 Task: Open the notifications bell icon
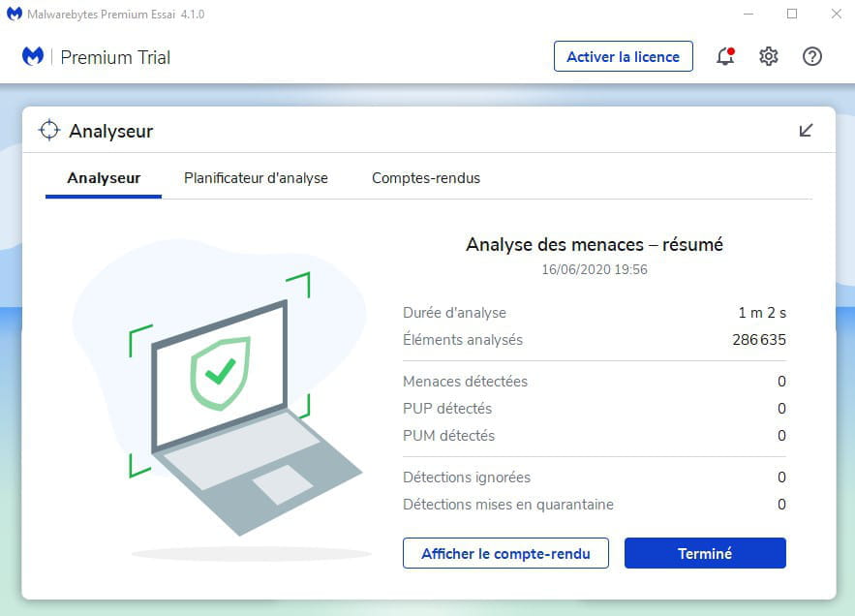click(x=725, y=56)
